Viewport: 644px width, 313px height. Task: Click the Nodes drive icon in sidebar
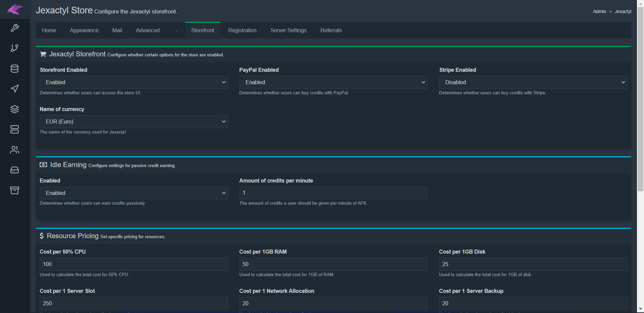point(15,170)
